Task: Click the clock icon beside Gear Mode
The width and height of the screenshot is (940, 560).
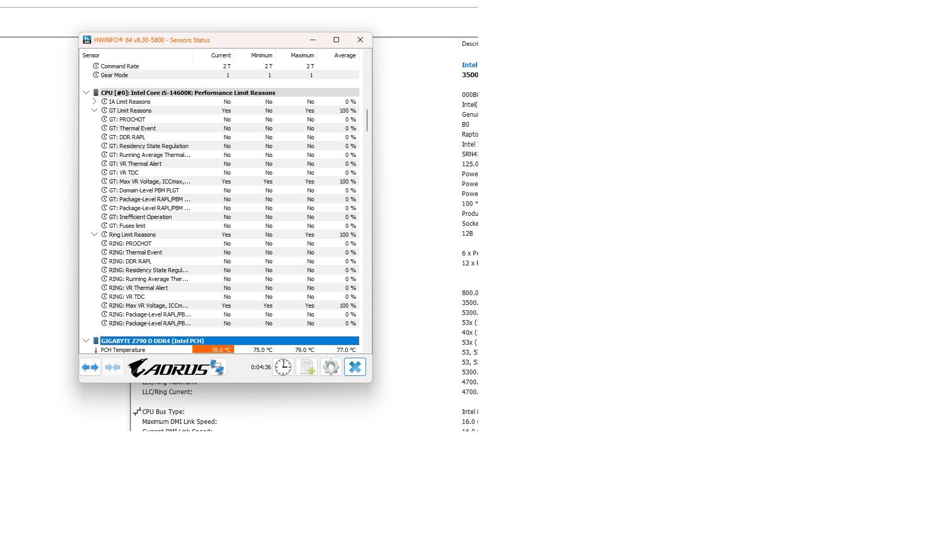Action: click(96, 75)
